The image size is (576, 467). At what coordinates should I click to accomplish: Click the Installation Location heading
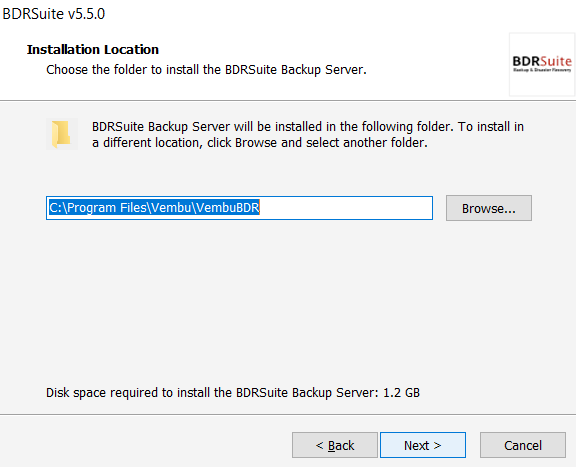click(x=93, y=49)
